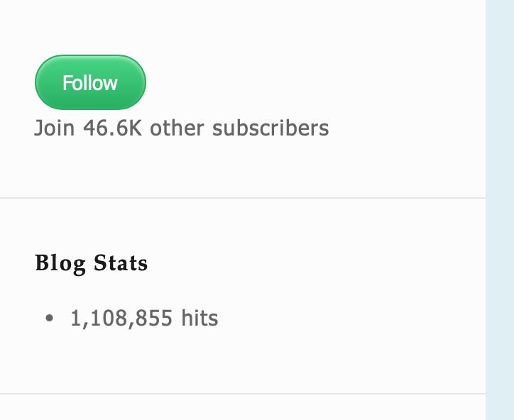This screenshot has height=420, width=514.
Task: Click the green Follow button
Action: (90, 83)
